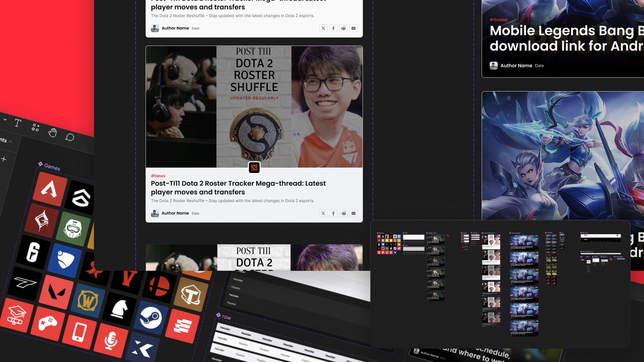Select the Valorant game icon

56,292
